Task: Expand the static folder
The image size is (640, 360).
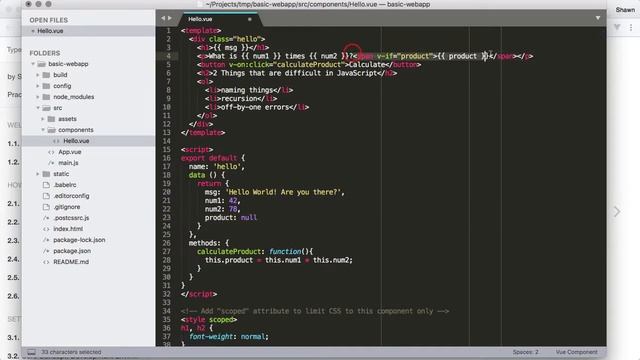Action: (x=38, y=174)
